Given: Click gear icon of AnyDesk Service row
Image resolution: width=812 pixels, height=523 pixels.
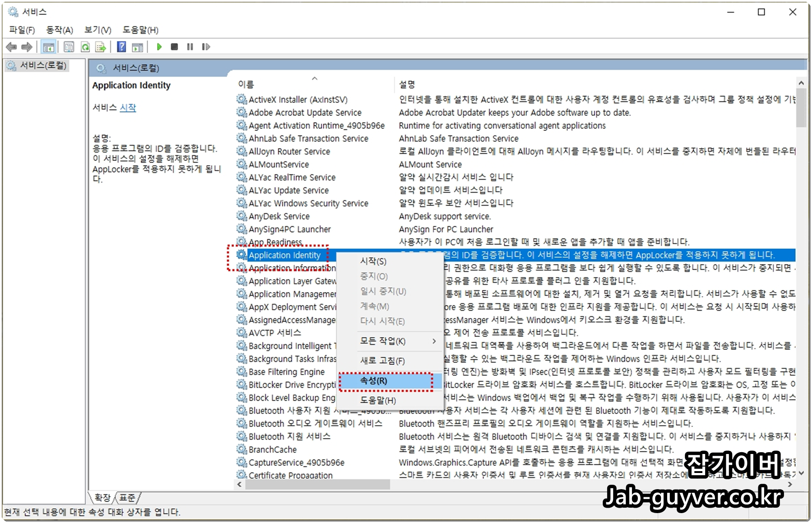Looking at the screenshot, I should point(242,216).
